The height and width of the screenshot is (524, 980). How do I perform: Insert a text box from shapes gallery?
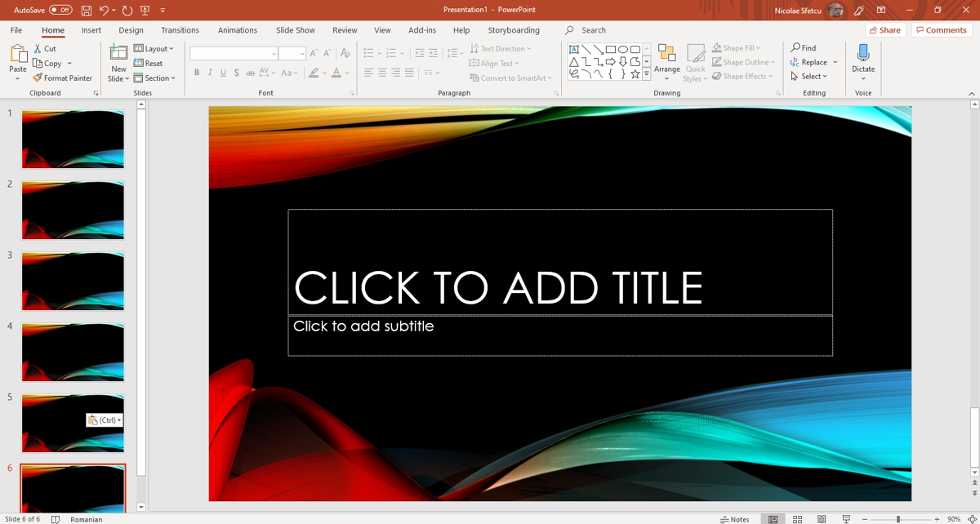[x=574, y=50]
